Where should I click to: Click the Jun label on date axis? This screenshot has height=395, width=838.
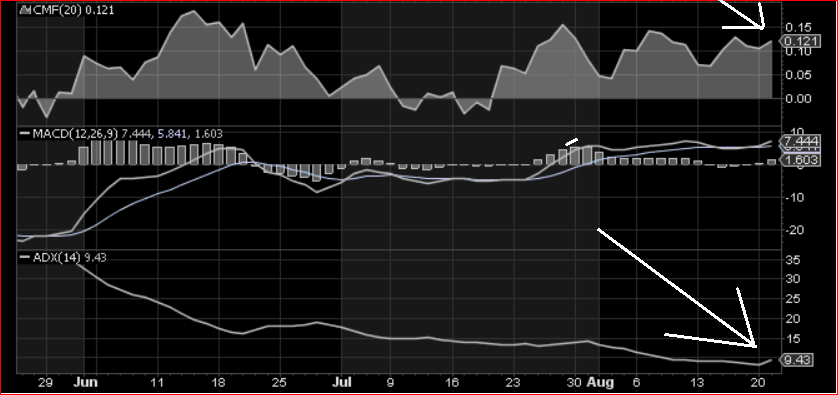86,383
